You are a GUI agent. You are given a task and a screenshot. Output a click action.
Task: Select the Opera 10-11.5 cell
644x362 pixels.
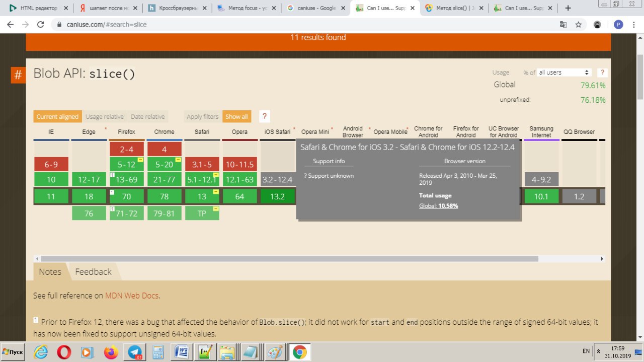239,164
